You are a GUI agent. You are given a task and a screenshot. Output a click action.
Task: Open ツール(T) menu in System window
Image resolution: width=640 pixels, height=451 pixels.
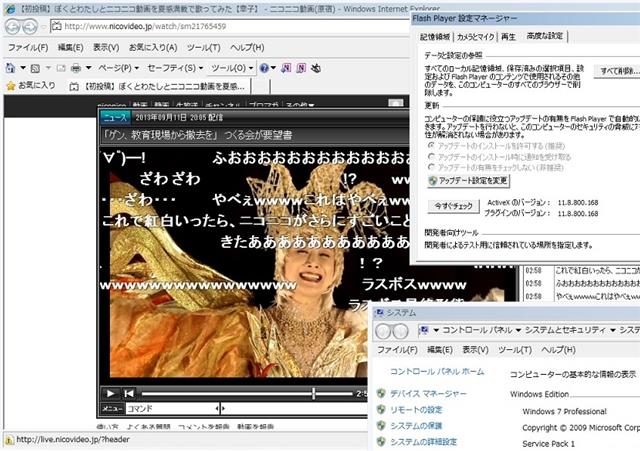(x=515, y=350)
